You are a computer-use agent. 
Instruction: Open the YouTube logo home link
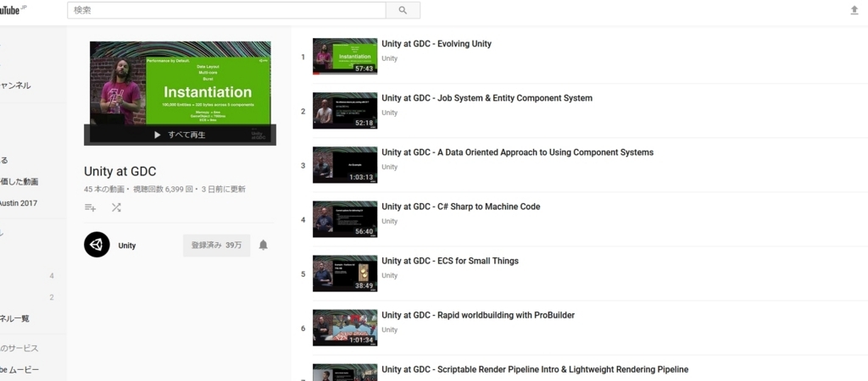[x=12, y=9]
